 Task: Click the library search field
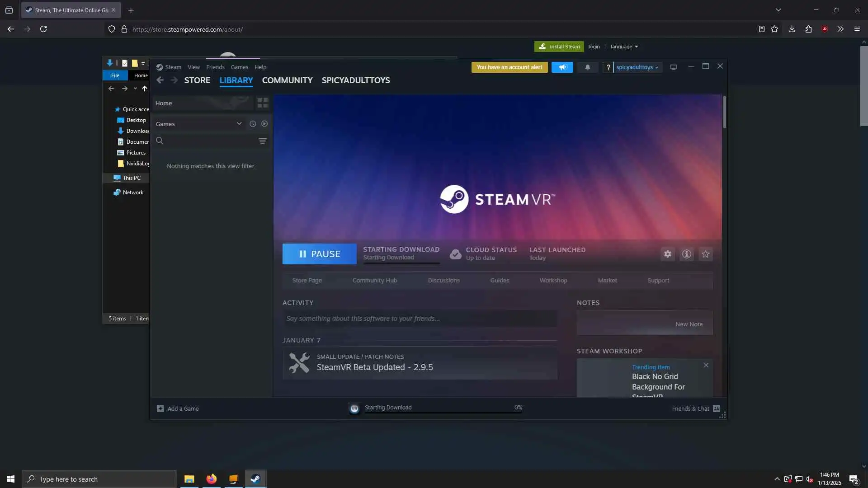coord(208,141)
